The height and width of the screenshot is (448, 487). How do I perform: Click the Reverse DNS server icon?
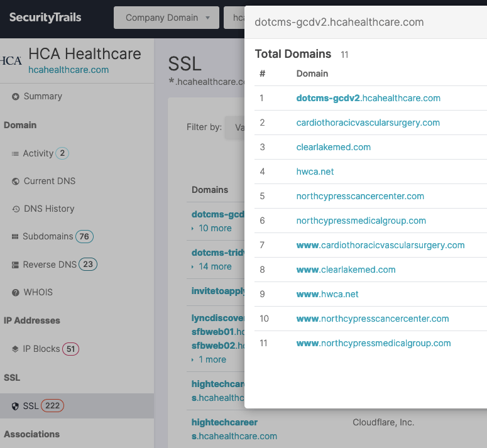(x=15, y=265)
